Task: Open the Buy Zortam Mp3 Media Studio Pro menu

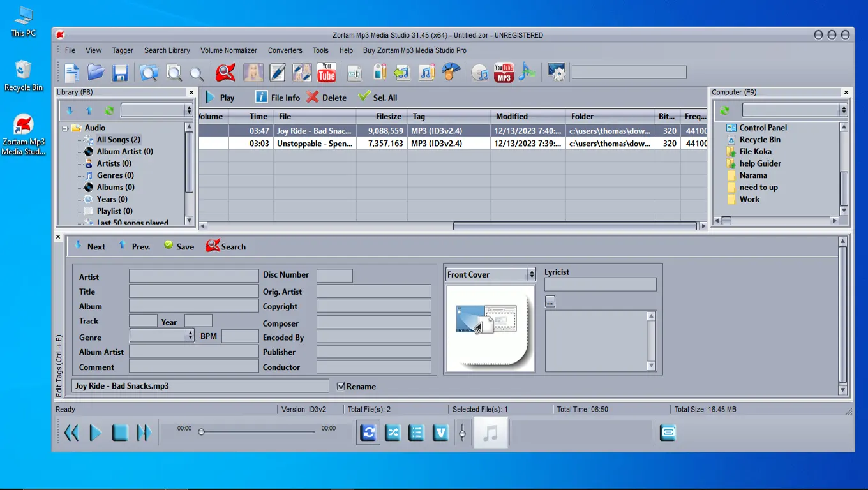Action: 415,50
